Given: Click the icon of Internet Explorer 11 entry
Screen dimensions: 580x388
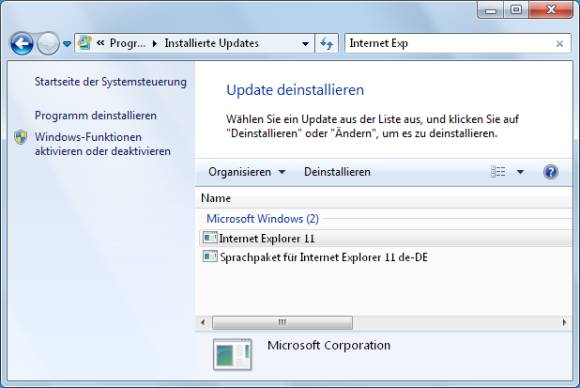Looking at the screenshot, I should (x=210, y=237).
